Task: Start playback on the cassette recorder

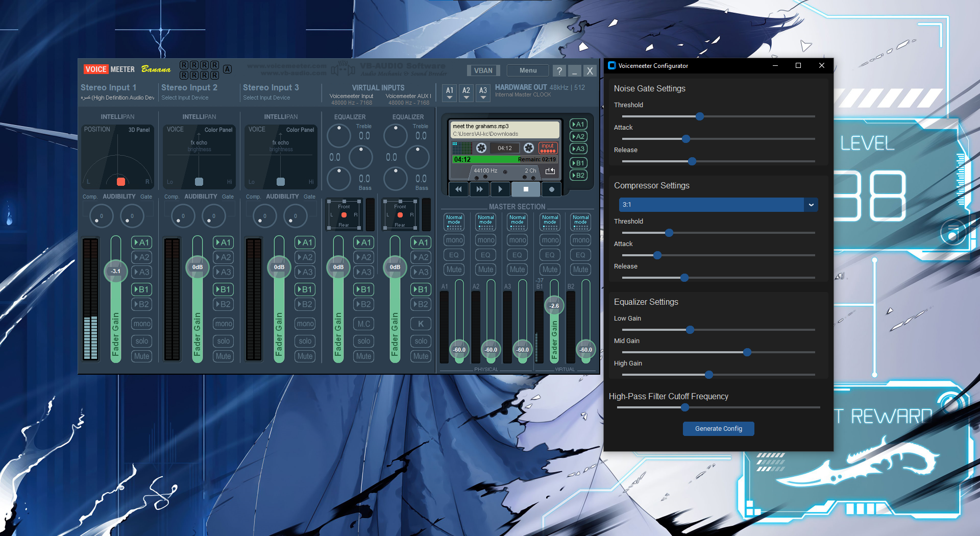Action: coord(500,189)
